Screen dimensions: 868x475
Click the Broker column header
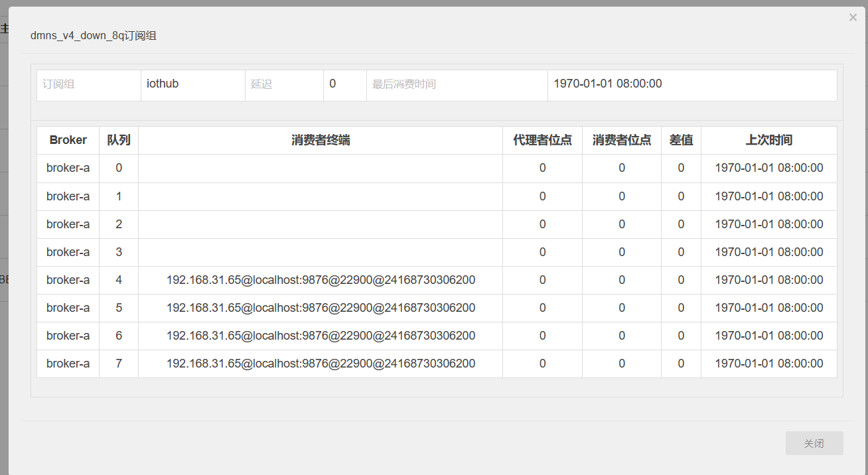tap(68, 140)
